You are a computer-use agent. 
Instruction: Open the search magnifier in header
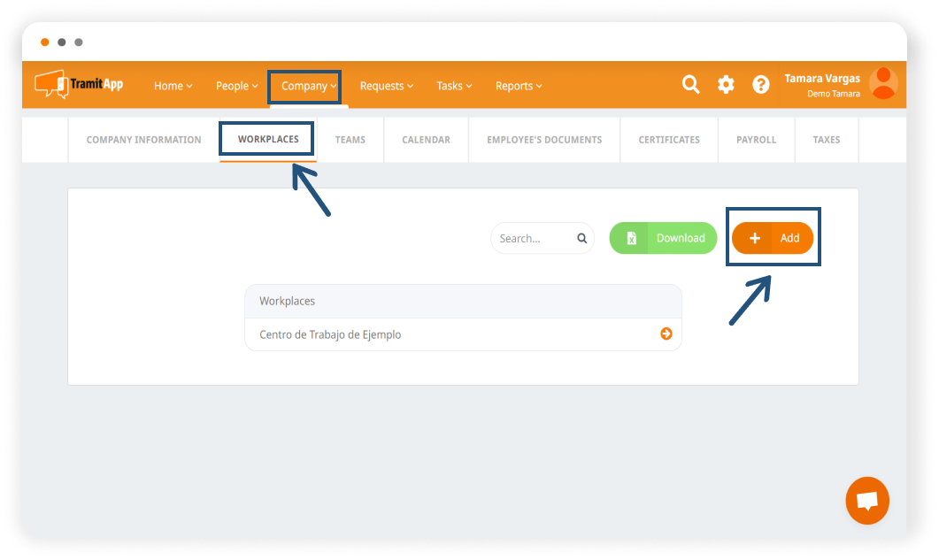690,85
